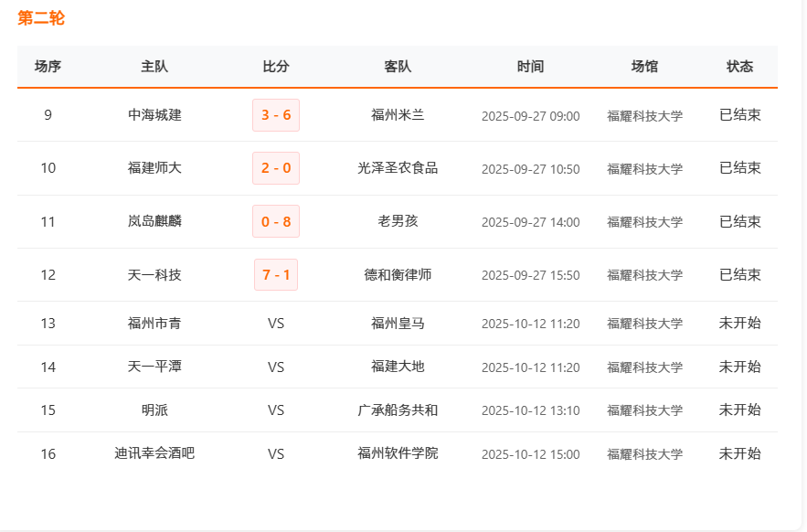The width and height of the screenshot is (807, 532).
Task: Click the 7 - 1 score badge
Action: pyautogui.click(x=276, y=274)
